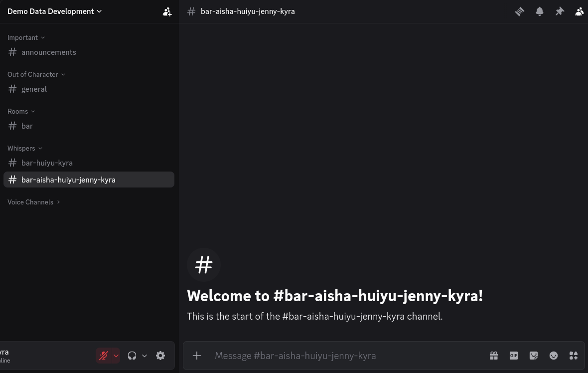This screenshot has width=588, height=373.
Task: Collapse the Out of Character category
Action: click(x=36, y=74)
